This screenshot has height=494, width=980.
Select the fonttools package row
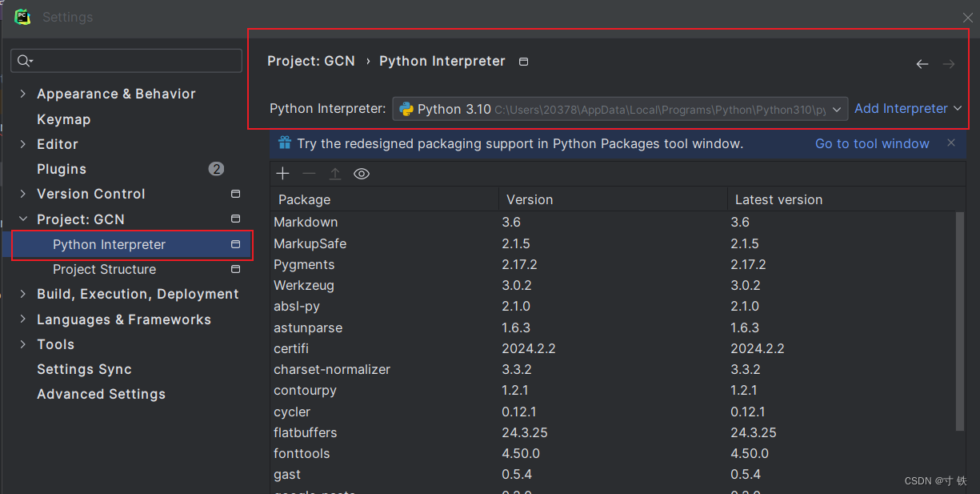tap(613, 453)
